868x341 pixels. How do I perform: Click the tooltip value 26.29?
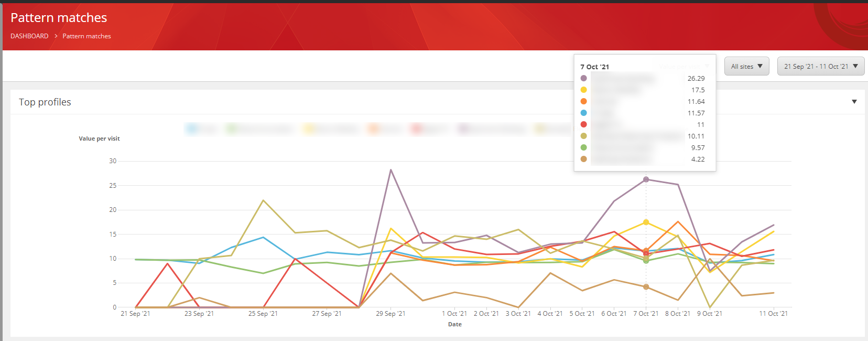pos(696,78)
